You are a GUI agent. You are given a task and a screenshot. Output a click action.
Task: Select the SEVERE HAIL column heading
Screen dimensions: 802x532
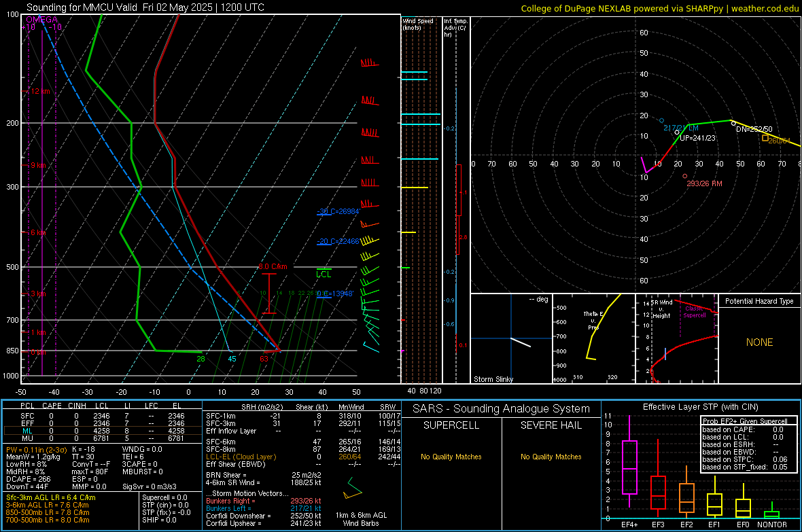(551, 425)
